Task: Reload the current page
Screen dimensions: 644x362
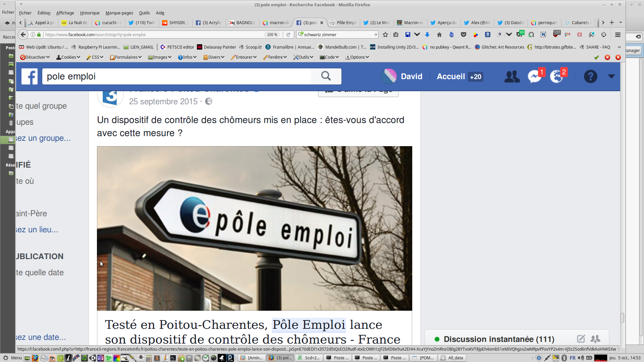Action: (288, 35)
